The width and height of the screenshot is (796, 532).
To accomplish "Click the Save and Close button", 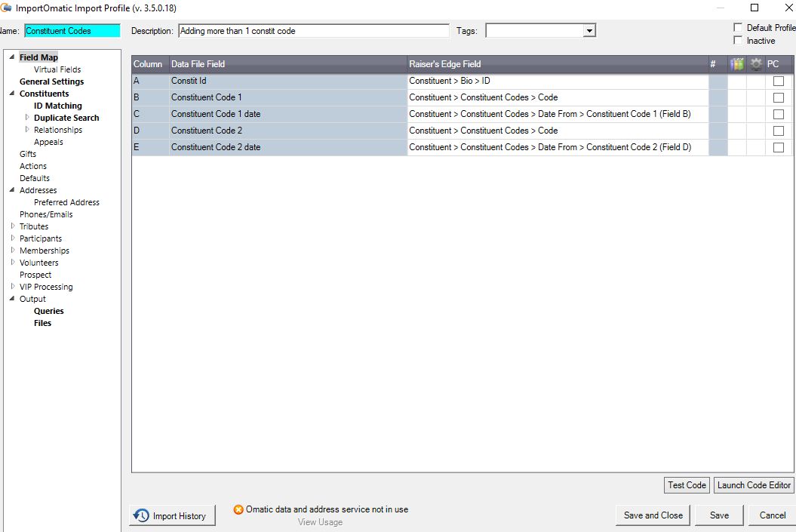I will click(x=652, y=515).
